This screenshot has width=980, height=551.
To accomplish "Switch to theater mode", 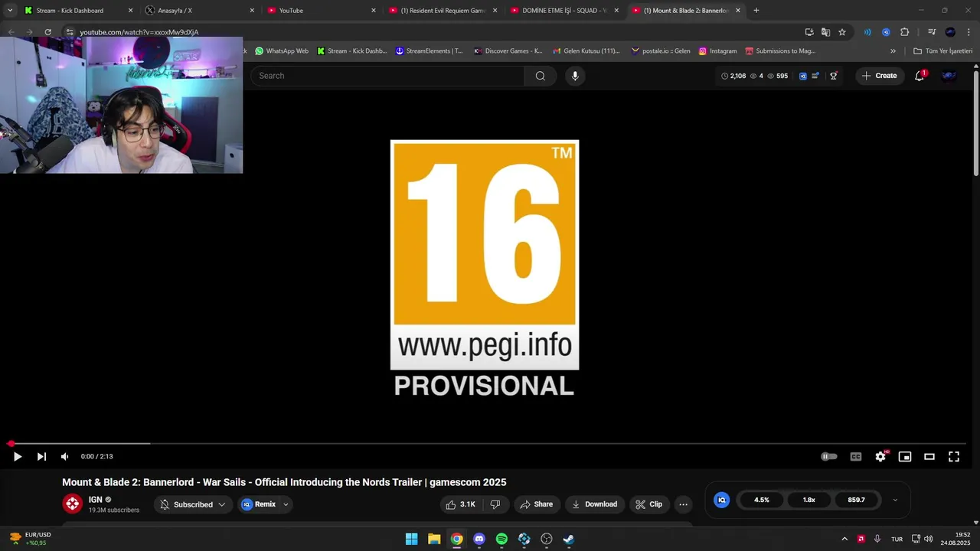I will (x=929, y=457).
